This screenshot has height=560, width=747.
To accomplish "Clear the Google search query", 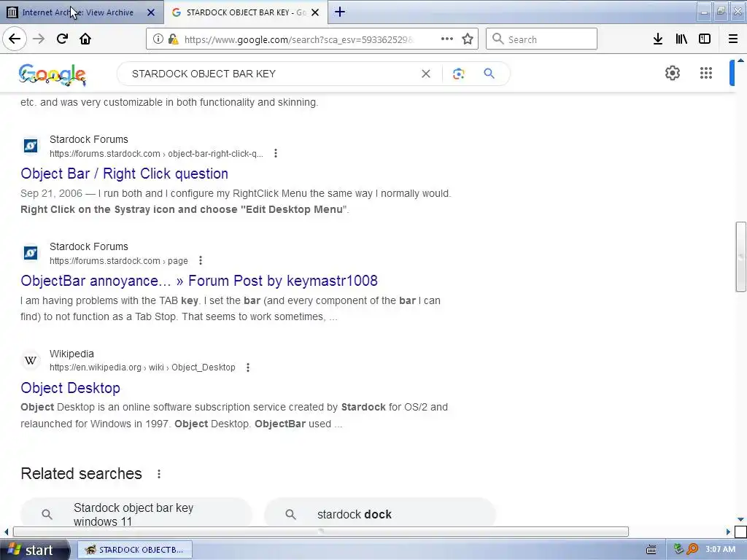I will pyautogui.click(x=426, y=74).
